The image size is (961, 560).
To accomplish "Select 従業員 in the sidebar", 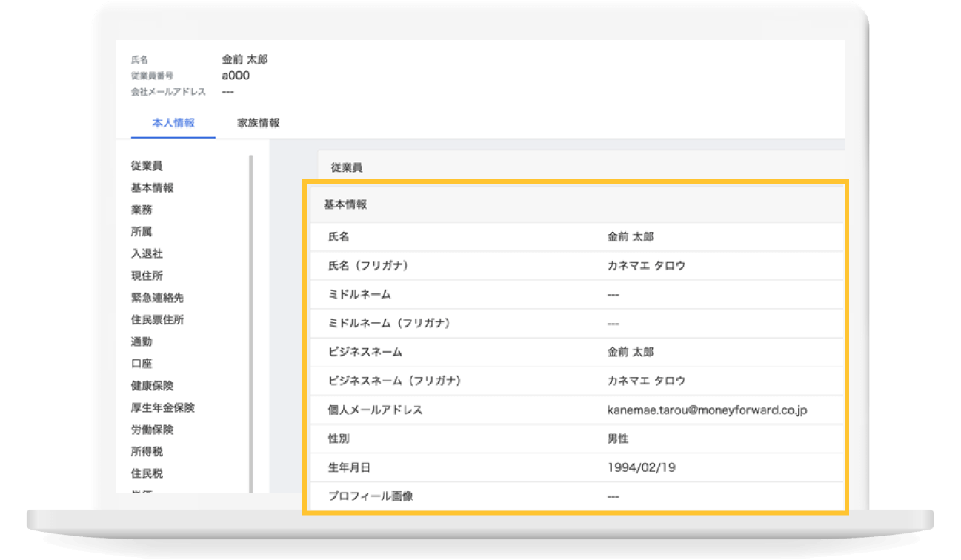I will [x=147, y=166].
